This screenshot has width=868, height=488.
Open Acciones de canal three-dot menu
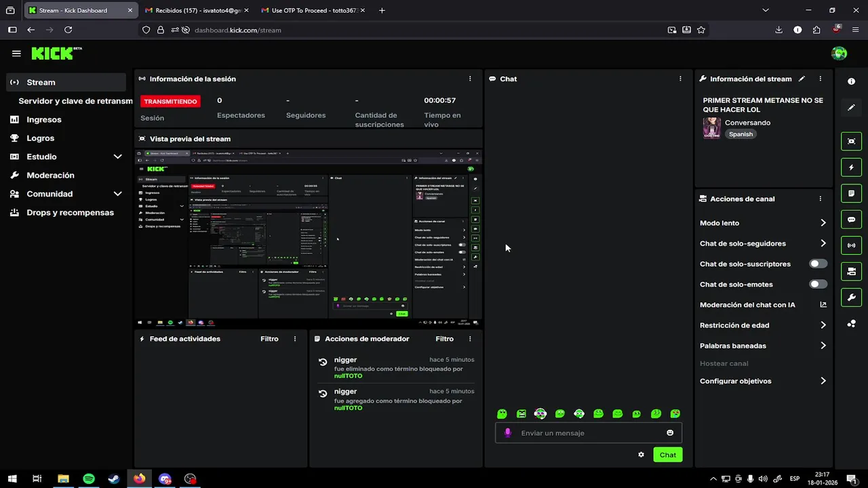click(x=820, y=199)
